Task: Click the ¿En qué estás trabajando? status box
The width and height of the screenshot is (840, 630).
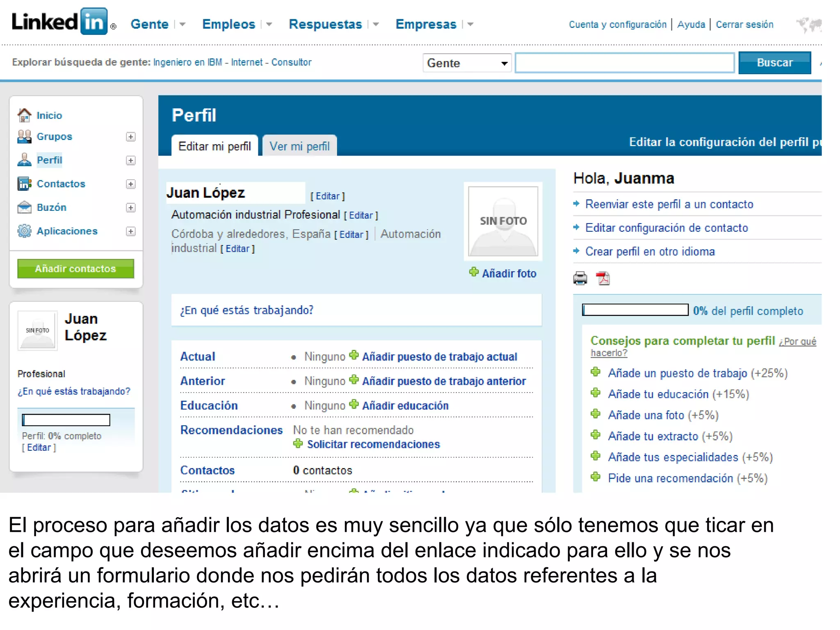Action: click(x=356, y=310)
